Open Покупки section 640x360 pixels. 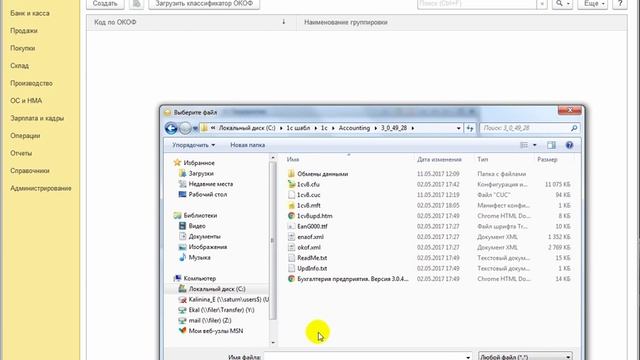coord(22,48)
